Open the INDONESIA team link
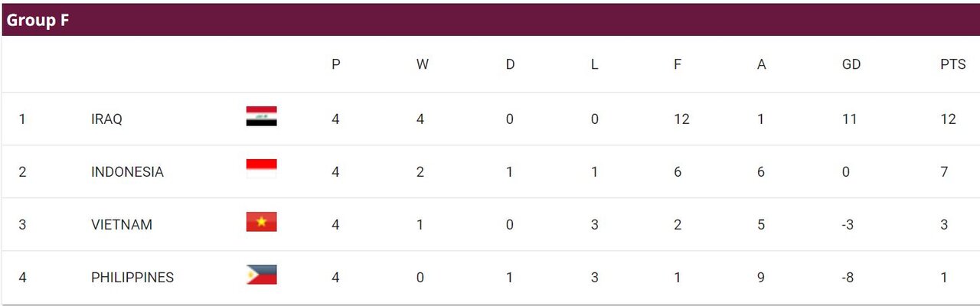 [127, 172]
